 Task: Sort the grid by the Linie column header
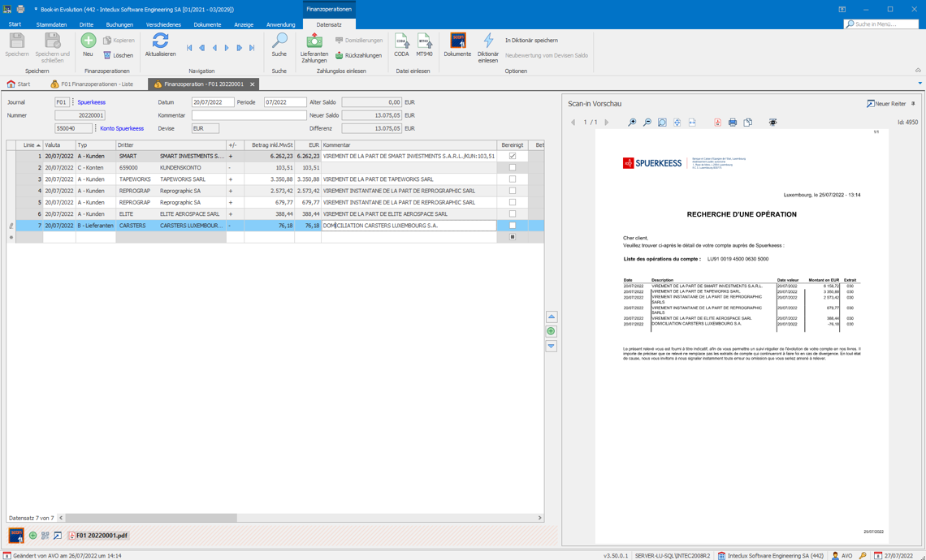click(x=29, y=145)
